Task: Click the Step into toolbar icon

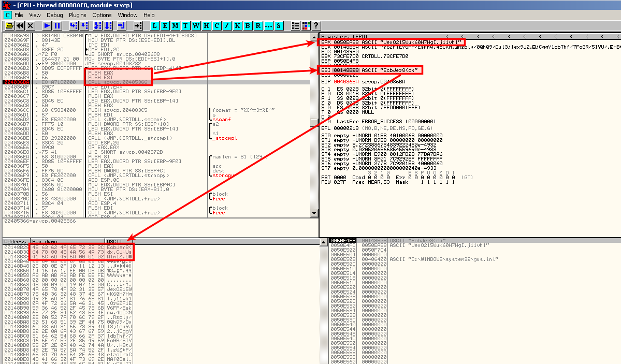Action: click(74, 25)
